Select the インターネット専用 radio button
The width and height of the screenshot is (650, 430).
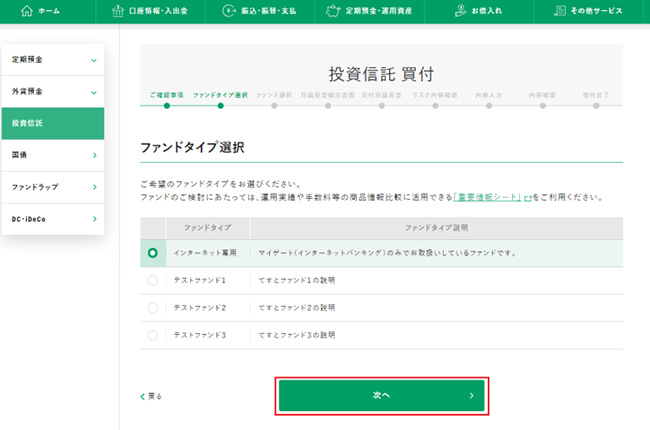point(153,253)
